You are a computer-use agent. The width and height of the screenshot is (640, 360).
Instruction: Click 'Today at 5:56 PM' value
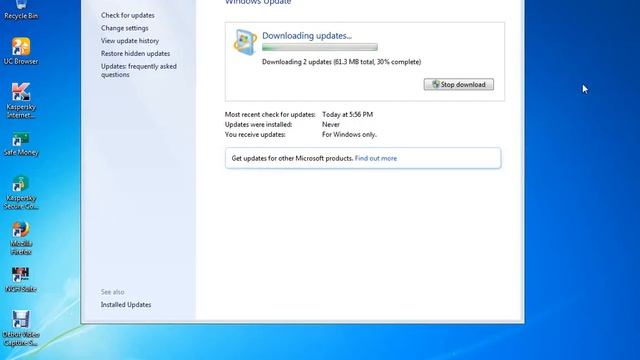347,114
